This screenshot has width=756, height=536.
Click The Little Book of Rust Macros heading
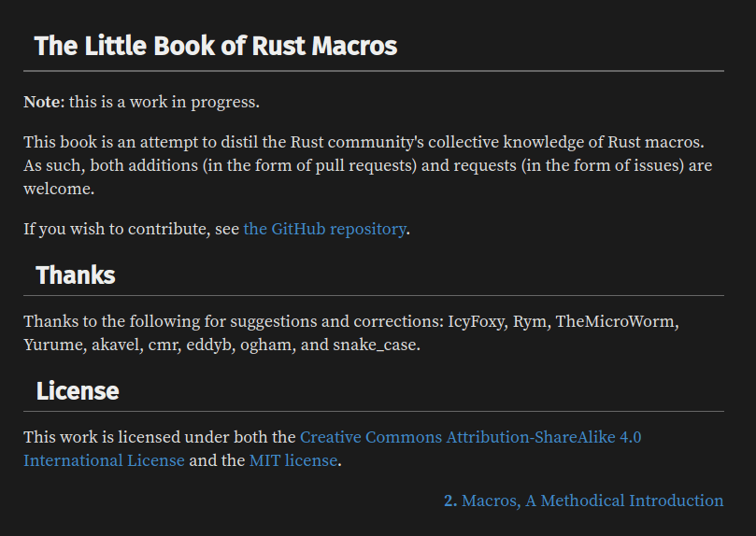(216, 47)
